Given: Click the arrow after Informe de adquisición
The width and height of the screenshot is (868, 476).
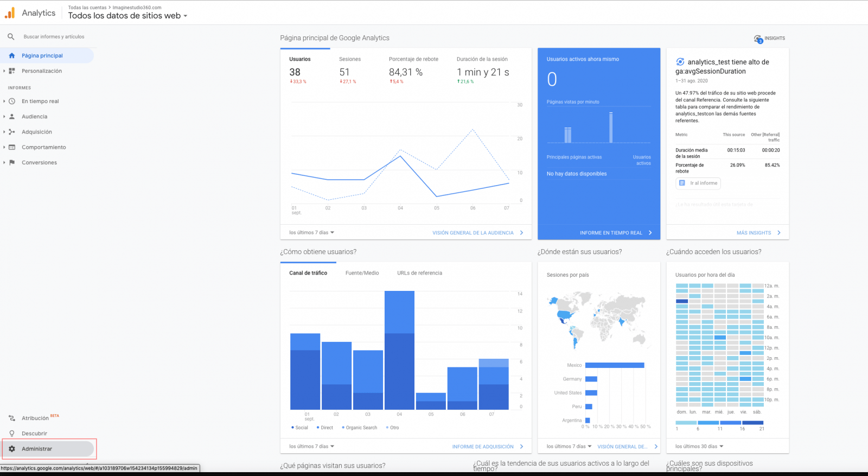Looking at the screenshot, I should [522, 447].
